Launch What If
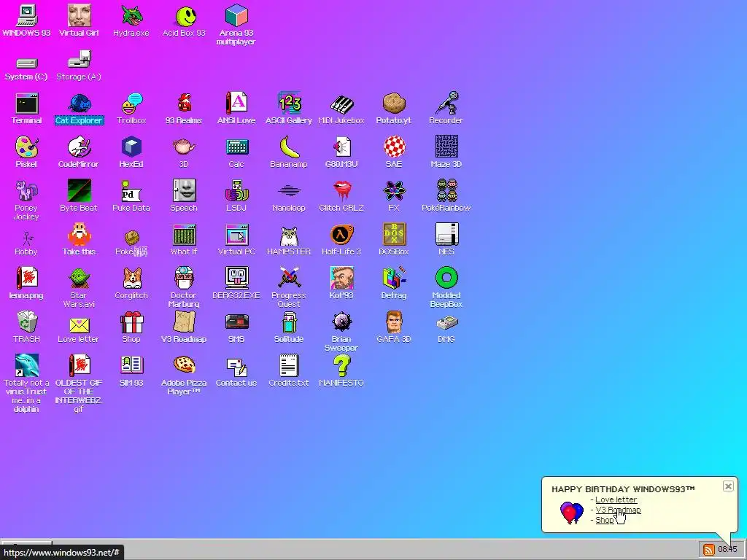 click(184, 236)
